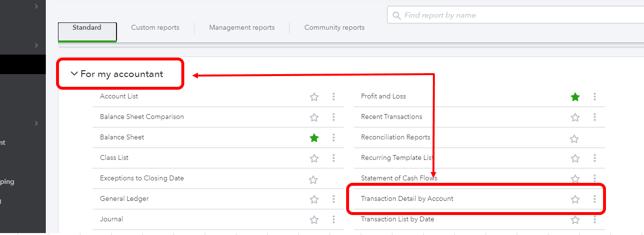The image size is (644, 235).
Task: Favorite the Reconciliation Reports star
Action: pos(574,139)
